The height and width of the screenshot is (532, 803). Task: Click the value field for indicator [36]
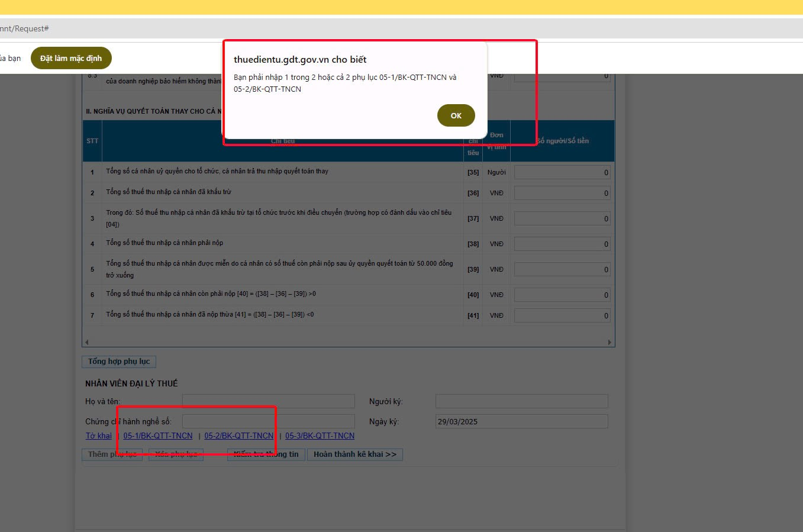pyautogui.click(x=562, y=194)
